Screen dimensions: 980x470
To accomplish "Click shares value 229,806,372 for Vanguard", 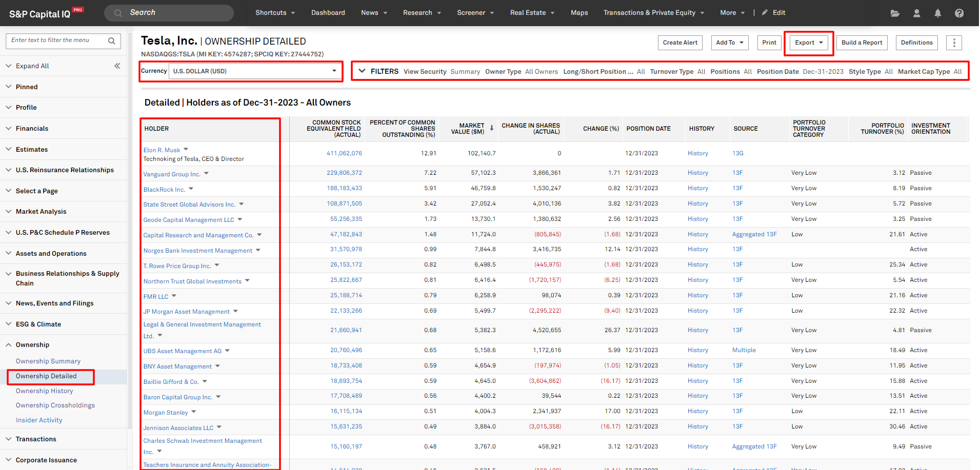I will tap(345, 173).
